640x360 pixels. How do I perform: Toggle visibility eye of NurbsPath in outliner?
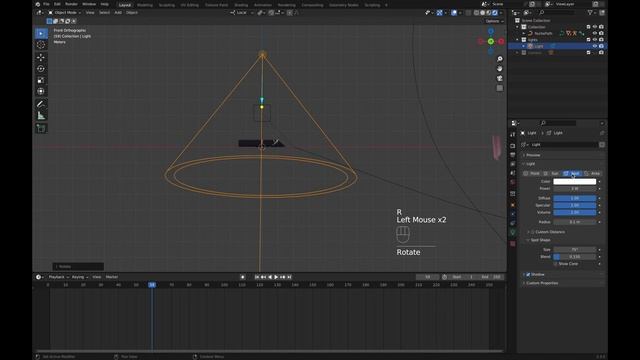595,33
